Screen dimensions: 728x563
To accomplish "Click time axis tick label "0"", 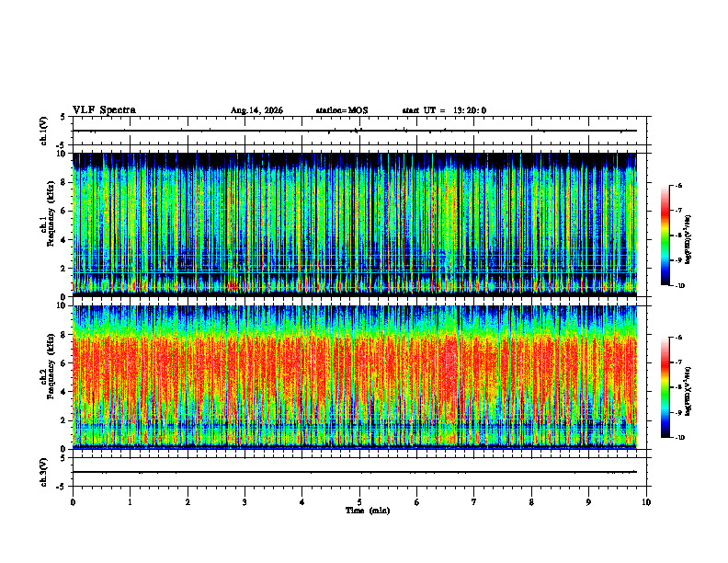I will [73, 502].
